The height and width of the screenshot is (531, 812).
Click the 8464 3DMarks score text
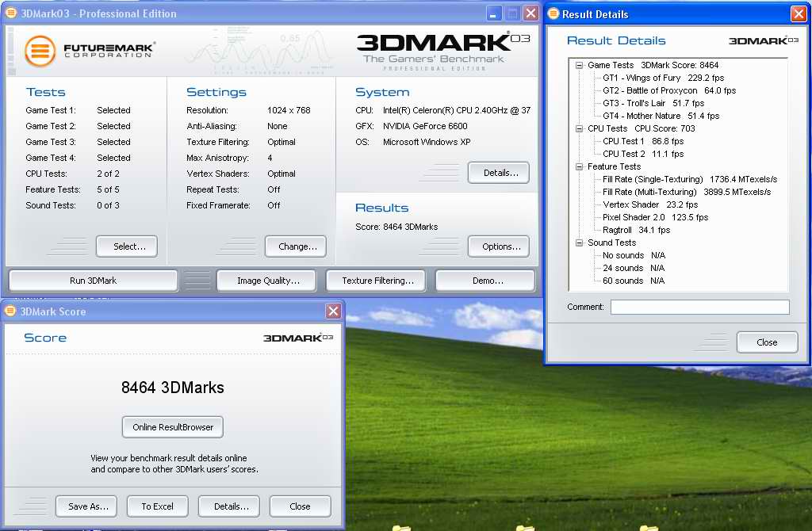(172, 388)
